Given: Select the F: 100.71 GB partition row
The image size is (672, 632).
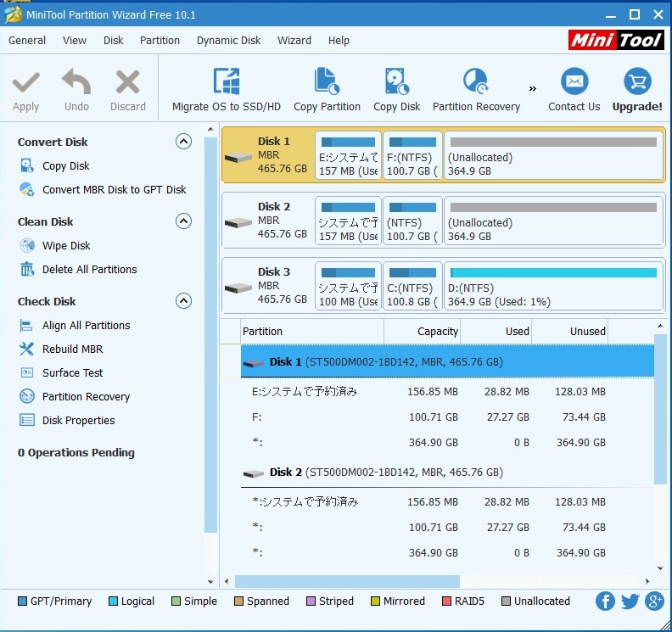Looking at the screenshot, I should pos(447,417).
